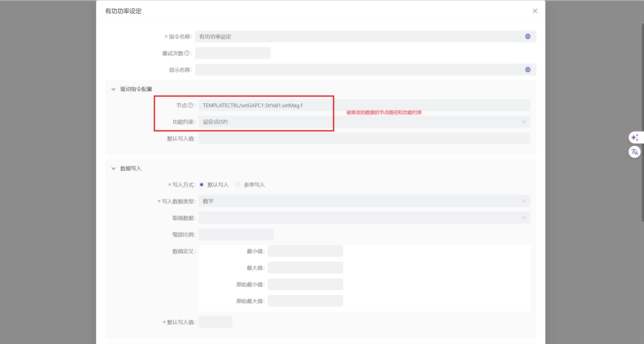
Task: Select 默认写入 radio option
Action: click(202, 185)
